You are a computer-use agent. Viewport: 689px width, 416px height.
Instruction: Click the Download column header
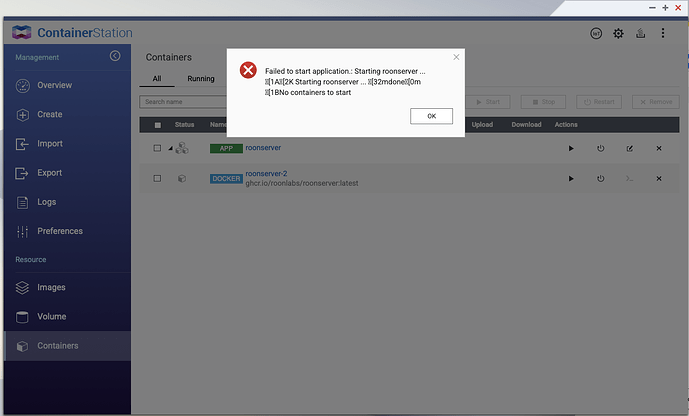pyautogui.click(x=526, y=125)
